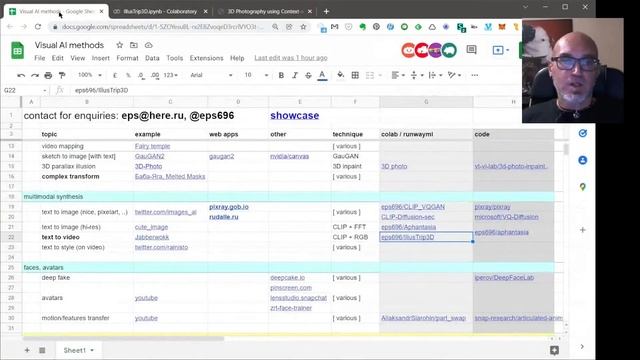Open the rudalle.ru link
640x360 pixels.
point(224,217)
